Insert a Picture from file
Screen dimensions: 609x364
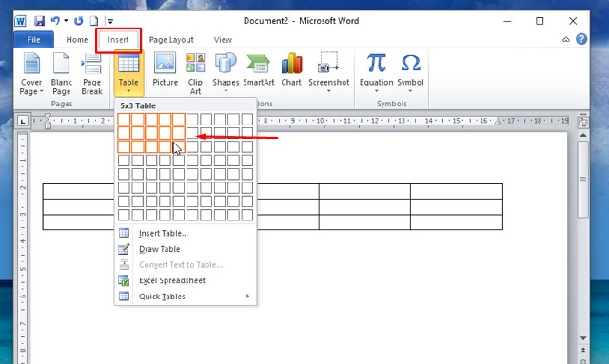coord(165,69)
